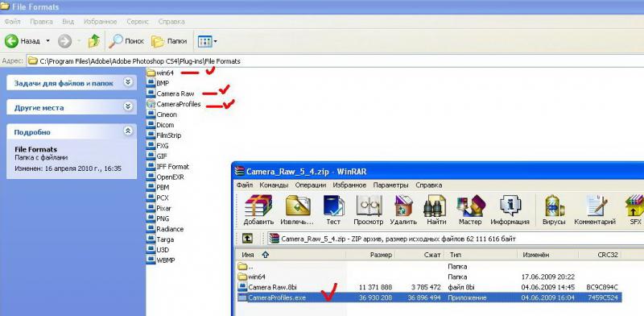The width and height of the screenshot is (644, 316).
Task: Select the FXG plug-in file
Action: tap(158, 146)
